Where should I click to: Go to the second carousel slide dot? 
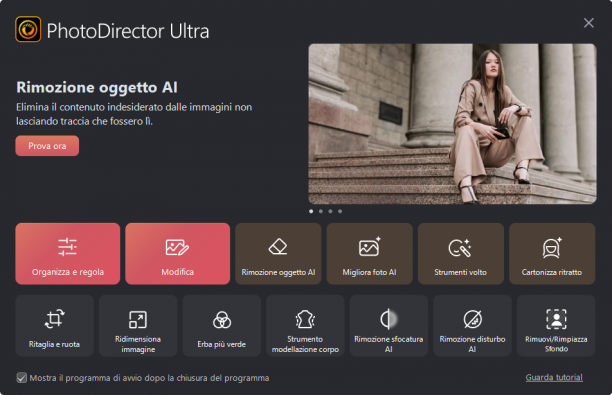(321, 211)
